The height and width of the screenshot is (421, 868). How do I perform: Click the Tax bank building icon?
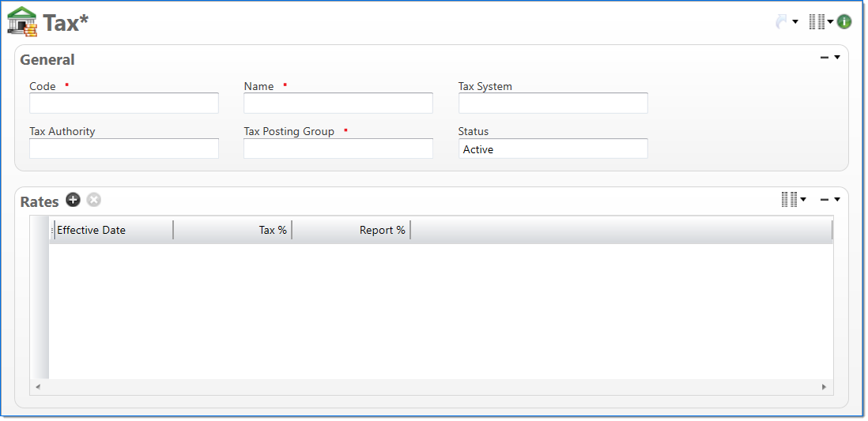pos(22,22)
